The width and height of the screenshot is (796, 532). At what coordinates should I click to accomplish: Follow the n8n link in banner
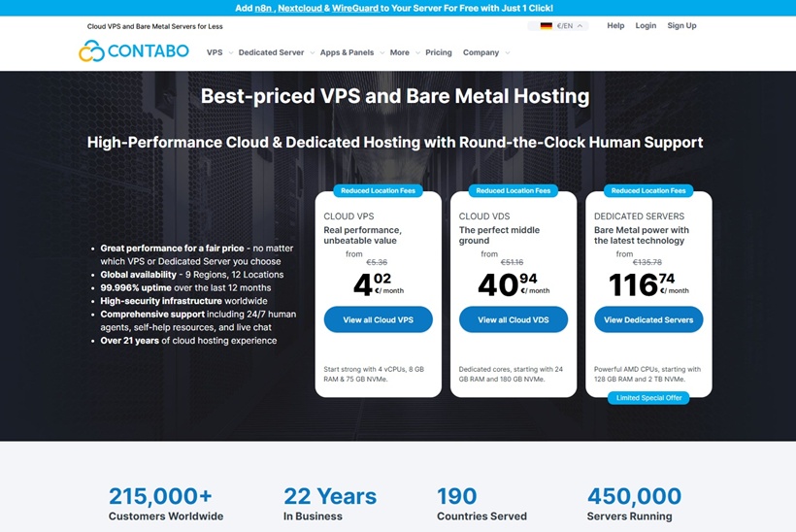(x=263, y=8)
